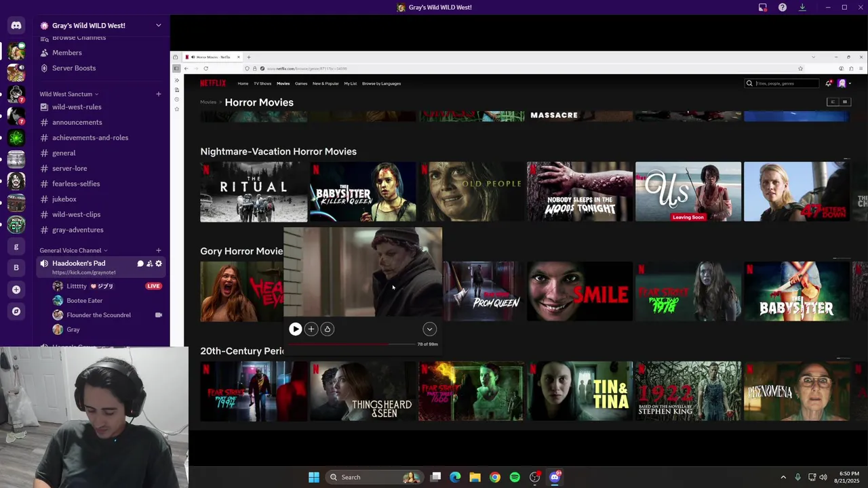Click the LIVE badge next to Littttty
868x488 pixels.
[153, 286]
